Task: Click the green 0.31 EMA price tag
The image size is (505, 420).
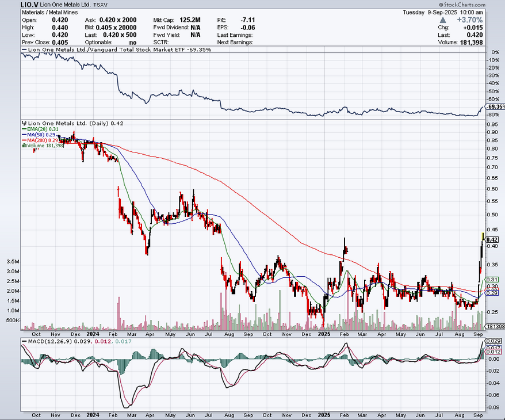Action: tap(492, 280)
